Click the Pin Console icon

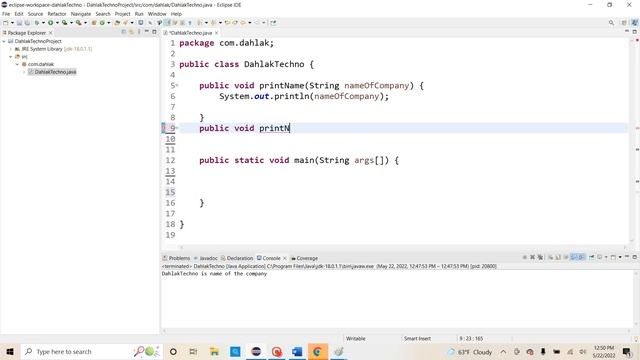coord(591,257)
